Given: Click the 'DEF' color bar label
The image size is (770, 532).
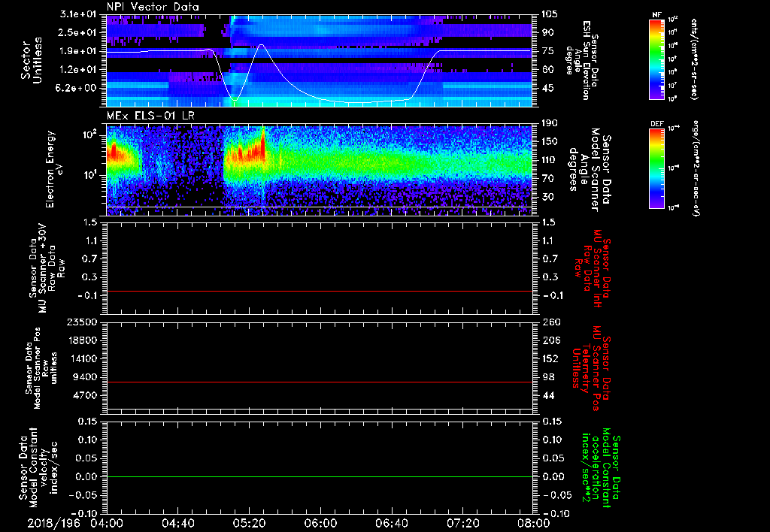Looking at the screenshot, I should [656, 124].
